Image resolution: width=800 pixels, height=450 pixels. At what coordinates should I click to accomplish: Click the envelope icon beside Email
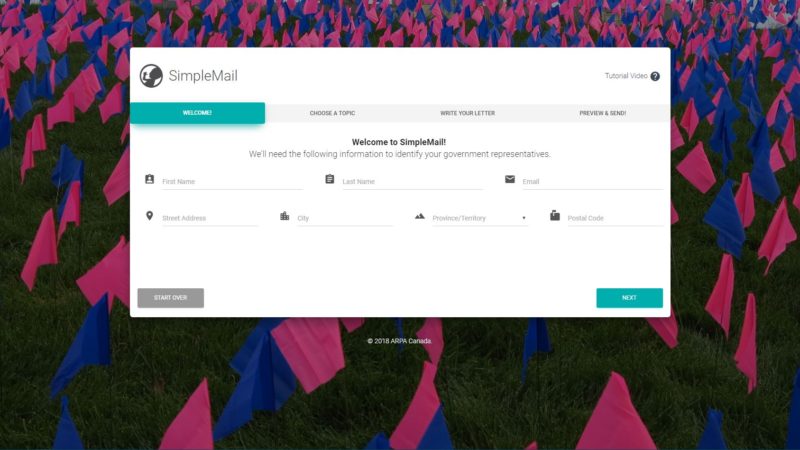(510, 179)
